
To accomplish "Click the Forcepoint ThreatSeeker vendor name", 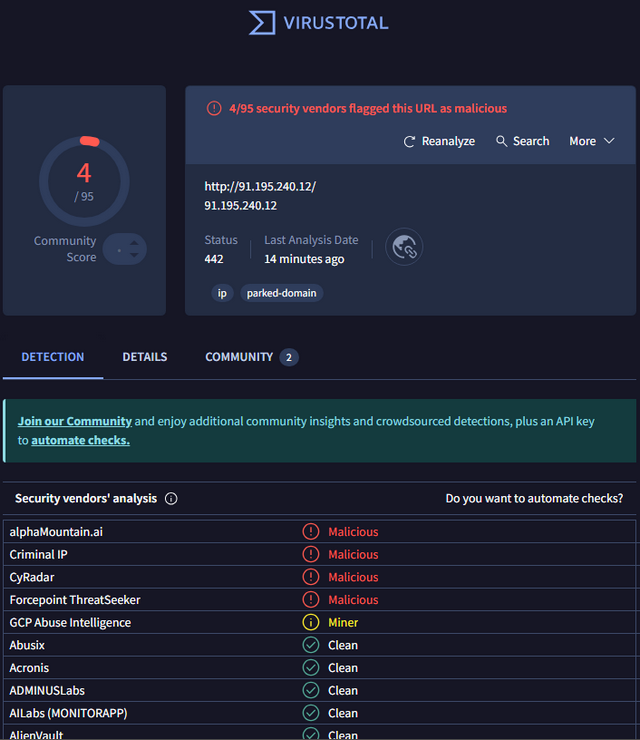I will click(x=75, y=600).
